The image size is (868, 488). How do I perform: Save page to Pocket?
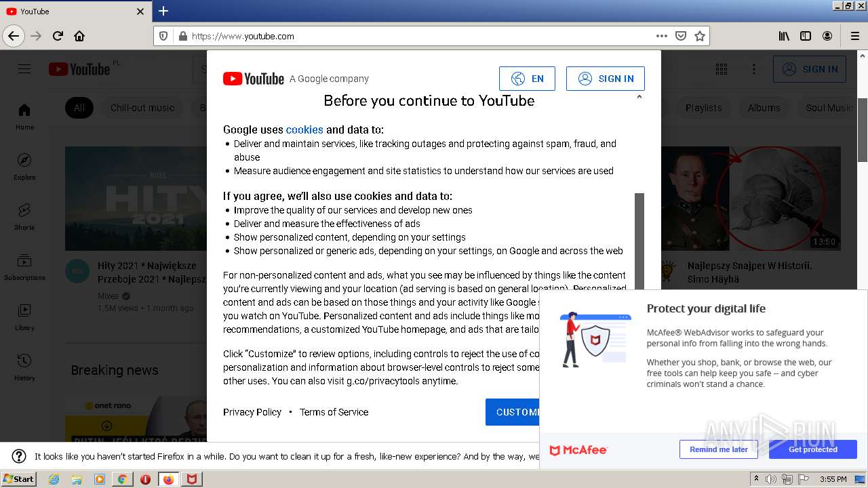click(x=681, y=36)
